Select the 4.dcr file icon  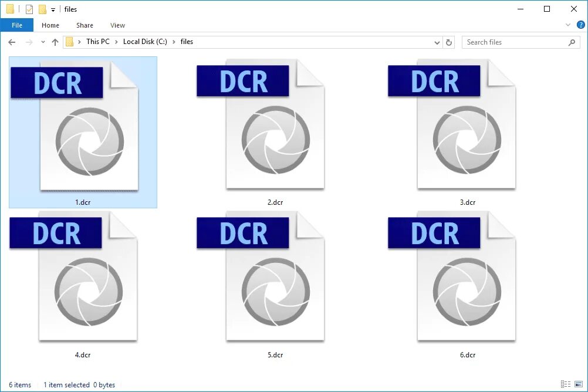click(73, 276)
